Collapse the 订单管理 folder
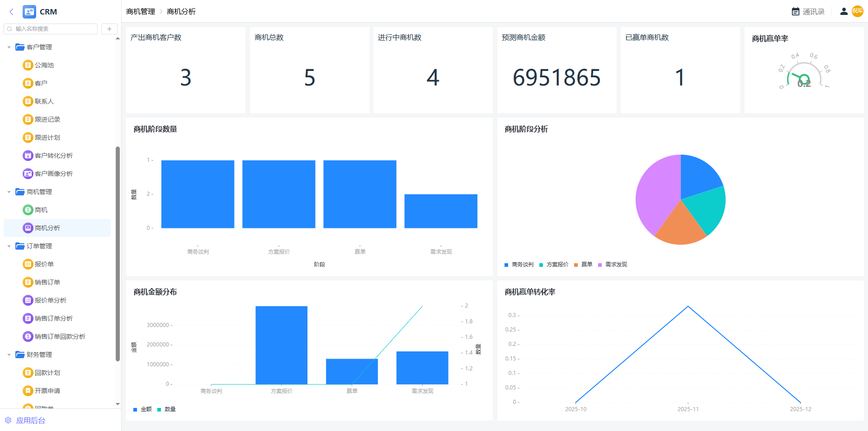The width and height of the screenshot is (868, 431). point(9,246)
